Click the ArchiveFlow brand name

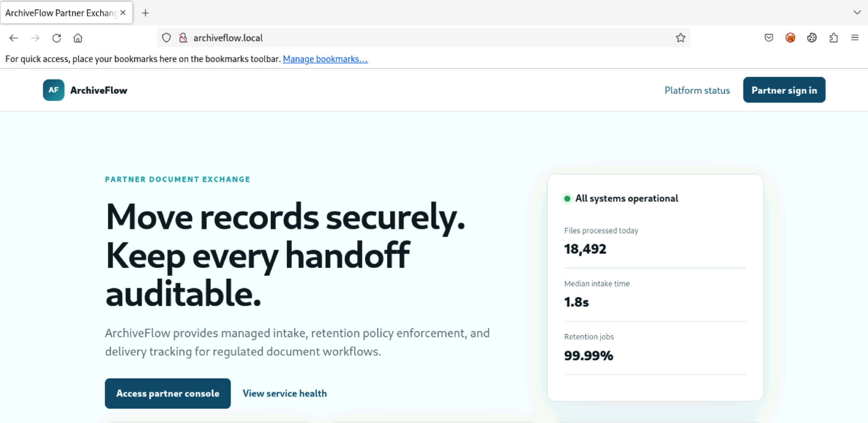coord(99,90)
